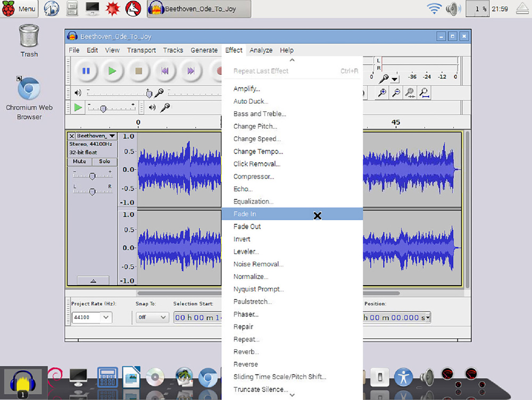Open the calculator dock icon
This screenshot has height=400, width=532.
[107, 377]
